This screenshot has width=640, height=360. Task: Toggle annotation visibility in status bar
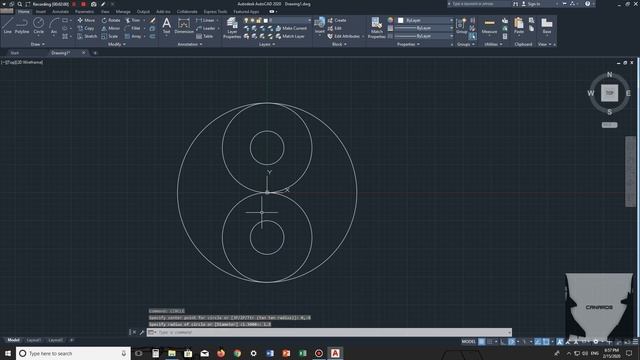[560, 342]
